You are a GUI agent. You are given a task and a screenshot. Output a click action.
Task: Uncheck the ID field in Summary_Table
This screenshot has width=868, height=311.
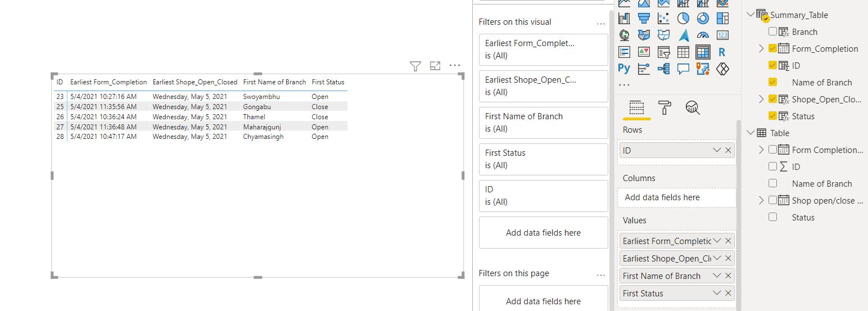coord(772,65)
